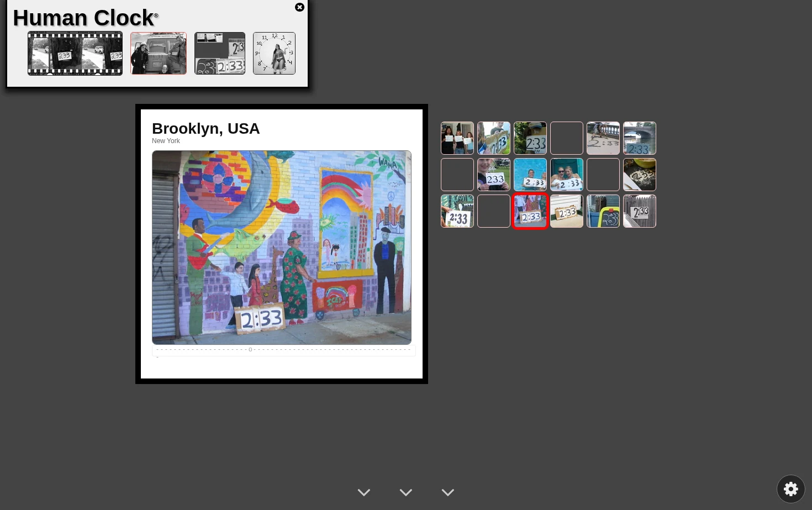
Task: Open thumbnail of chalkboard easel with 2:33
Action: pos(603,211)
